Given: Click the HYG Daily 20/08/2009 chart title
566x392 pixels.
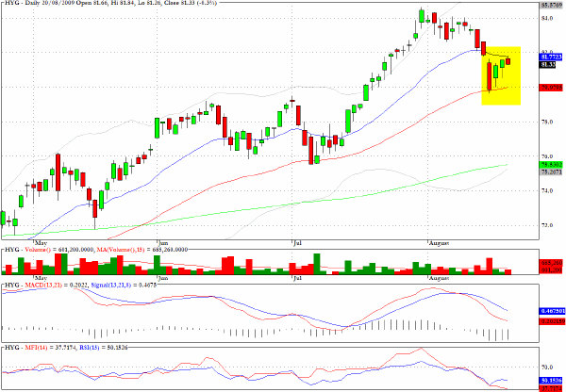Looking at the screenshot, I should click(109, 2).
